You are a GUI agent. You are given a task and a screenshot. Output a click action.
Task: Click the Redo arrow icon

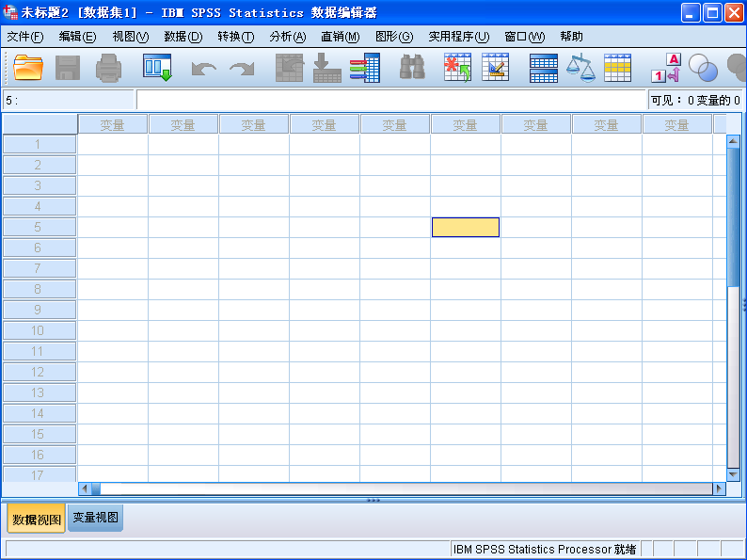click(x=242, y=69)
